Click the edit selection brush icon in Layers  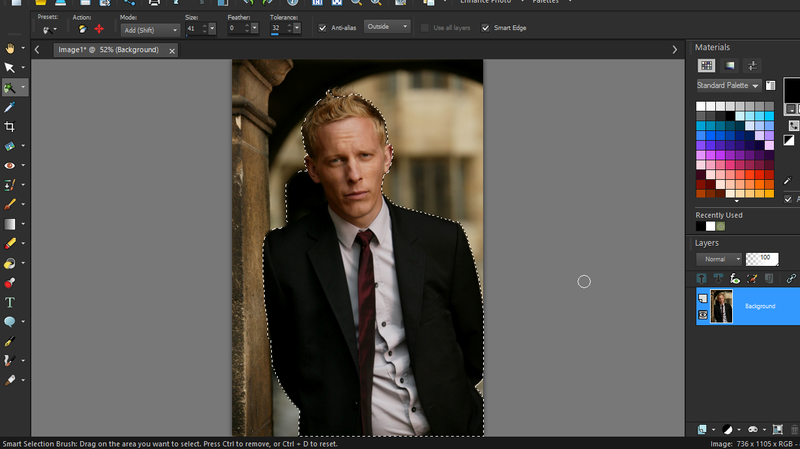tap(752, 279)
